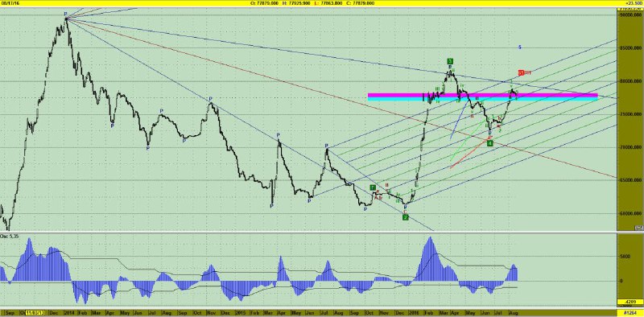The height and width of the screenshot is (317, 644).
Task: Click the #1264 bar count box
Action: (630, 313)
